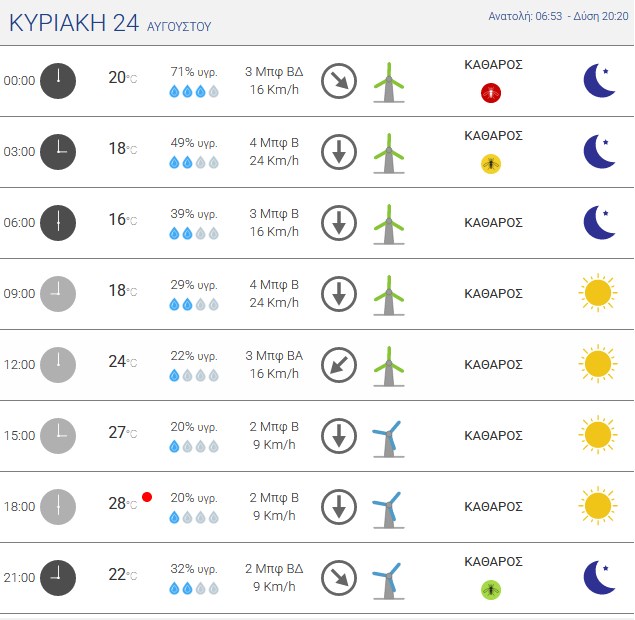Click the humidity droplets at 00:00
The image size is (635, 620).
point(194,92)
